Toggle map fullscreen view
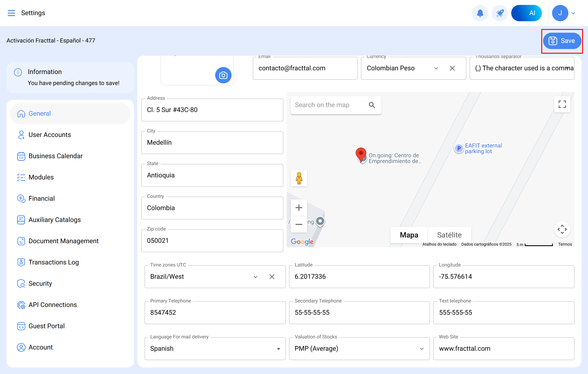 pos(562,104)
